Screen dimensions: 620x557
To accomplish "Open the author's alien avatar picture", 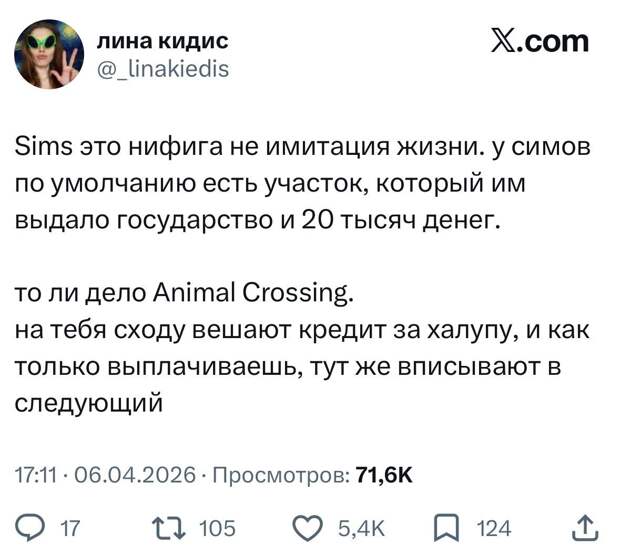I will point(50,54).
